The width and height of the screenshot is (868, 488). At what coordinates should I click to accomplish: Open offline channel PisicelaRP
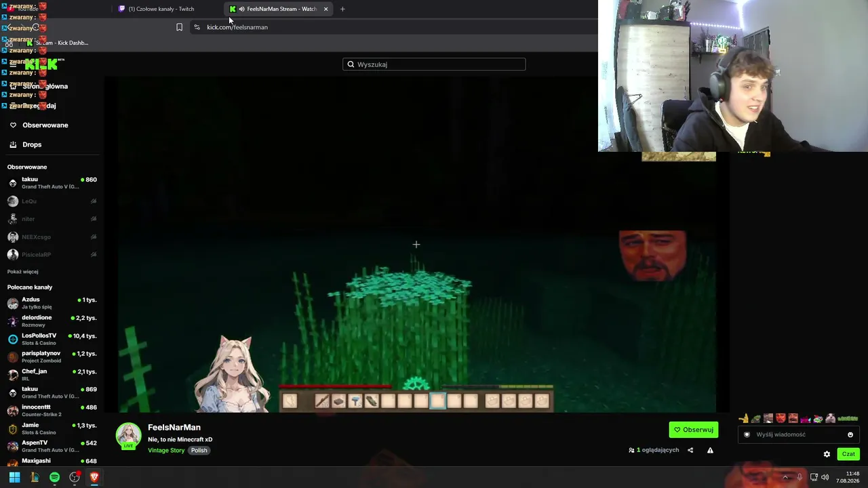coord(52,255)
